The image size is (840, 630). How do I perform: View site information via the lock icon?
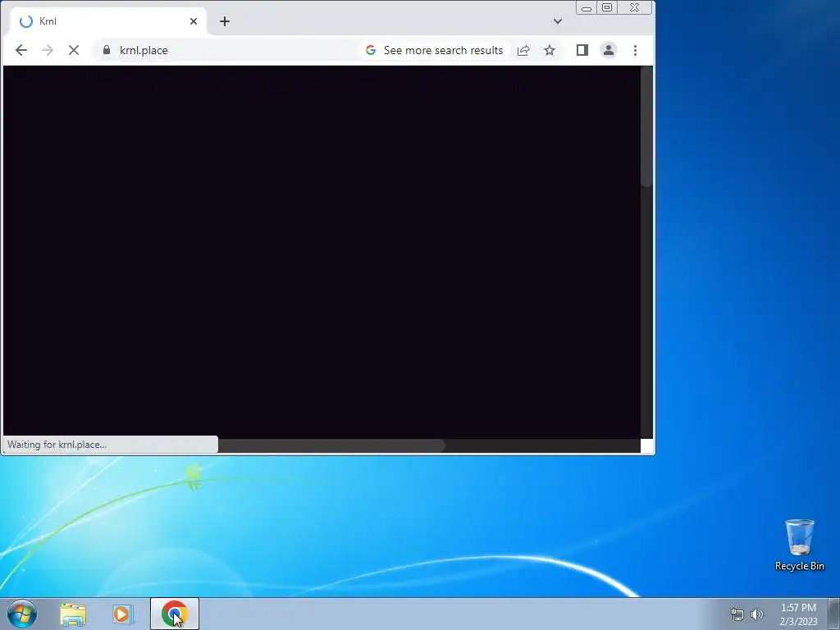(107, 50)
